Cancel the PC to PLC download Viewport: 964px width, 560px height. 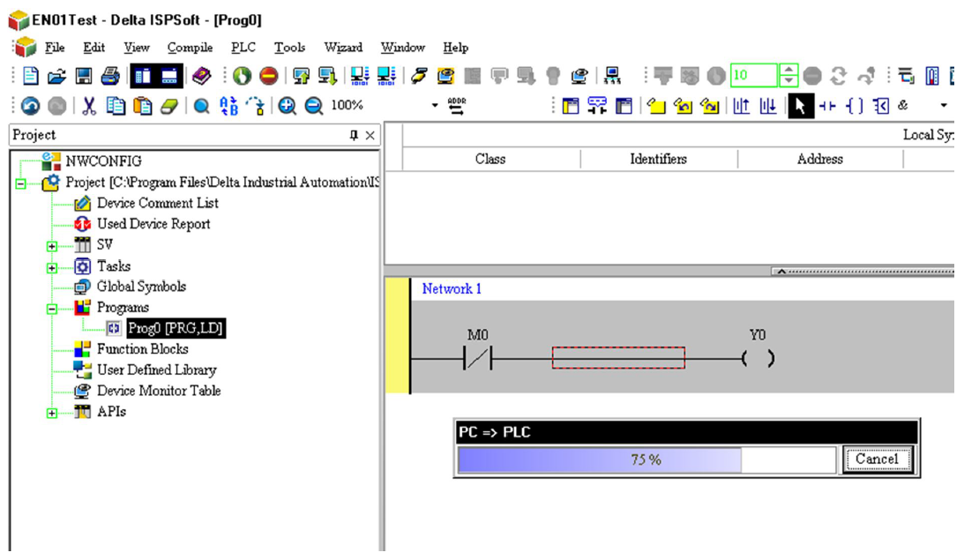pyautogui.click(x=876, y=459)
